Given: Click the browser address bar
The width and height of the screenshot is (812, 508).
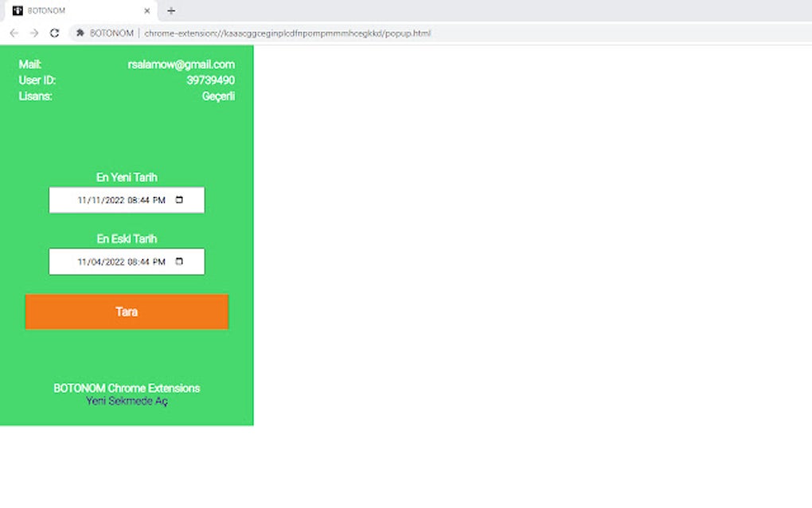Looking at the screenshot, I should [318, 33].
